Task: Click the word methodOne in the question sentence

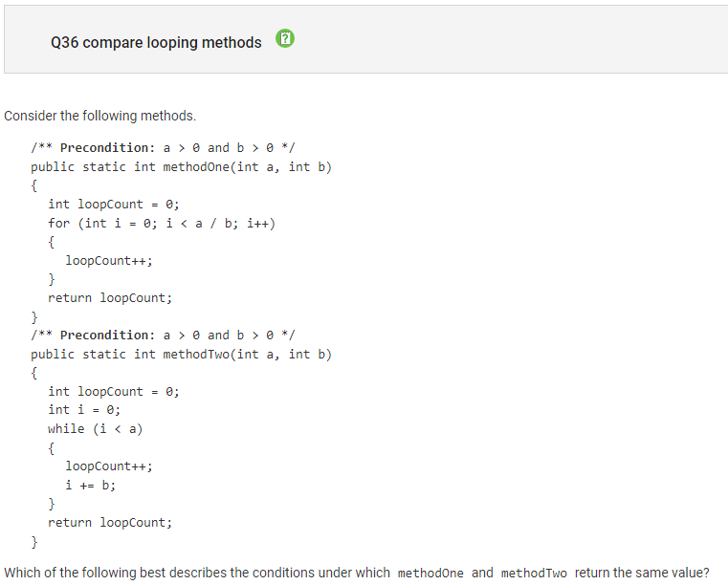Action: (430, 574)
